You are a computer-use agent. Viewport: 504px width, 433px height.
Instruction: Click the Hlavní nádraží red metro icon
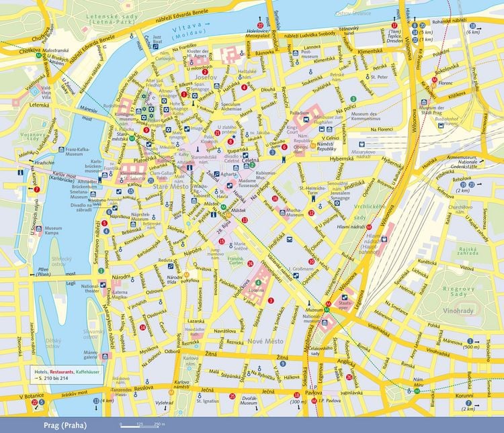(x=369, y=227)
